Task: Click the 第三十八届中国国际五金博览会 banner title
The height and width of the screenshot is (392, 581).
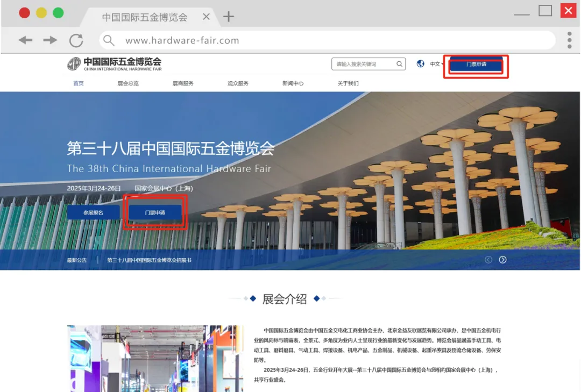Action: click(x=171, y=148)
